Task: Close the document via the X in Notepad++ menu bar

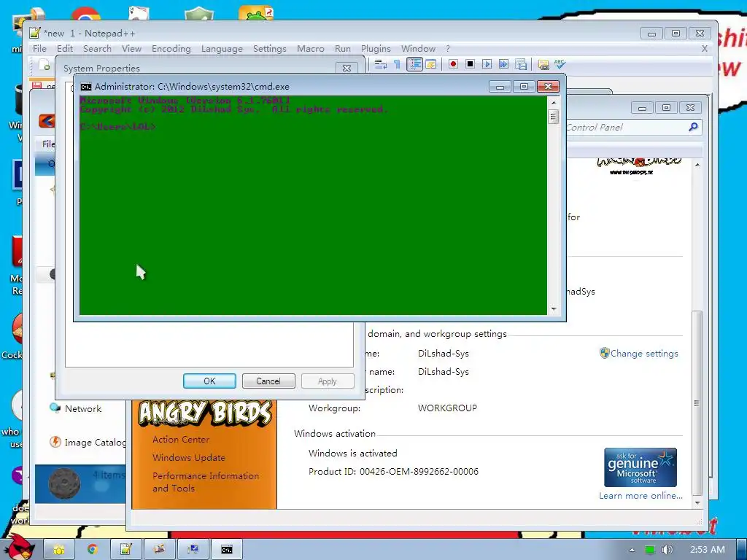Action: 705,49
